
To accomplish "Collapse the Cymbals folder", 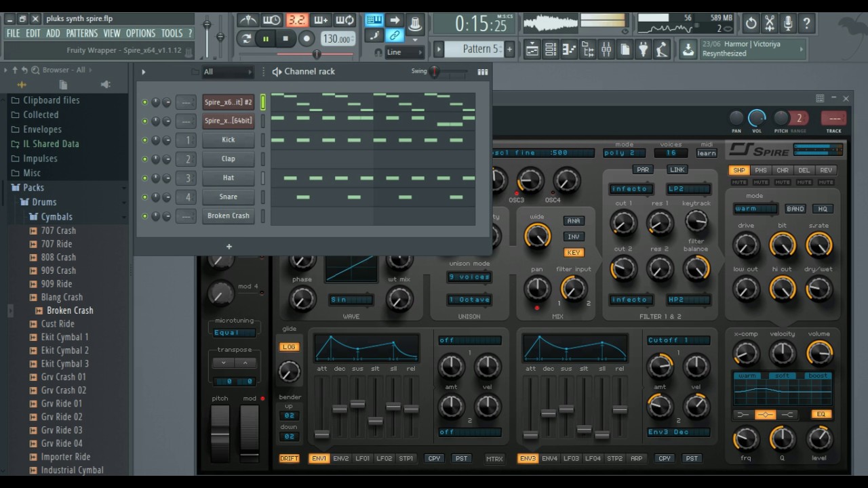I will click(57, 217).
